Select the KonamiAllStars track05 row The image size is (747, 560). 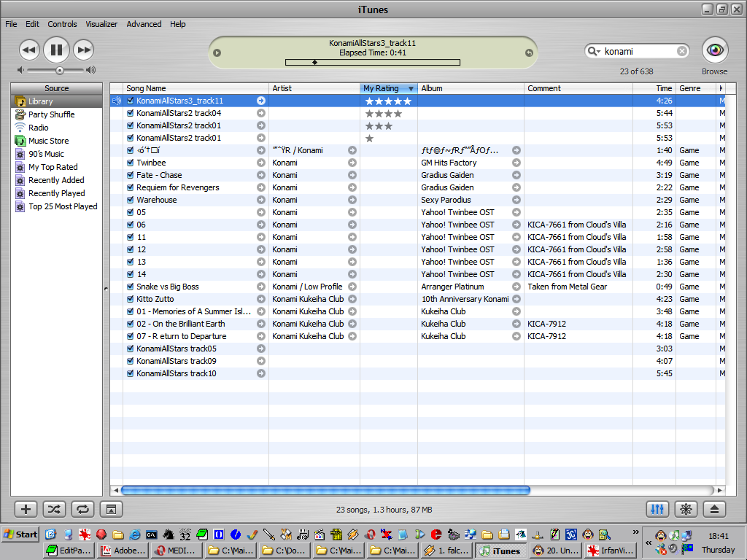pos(417,348)
